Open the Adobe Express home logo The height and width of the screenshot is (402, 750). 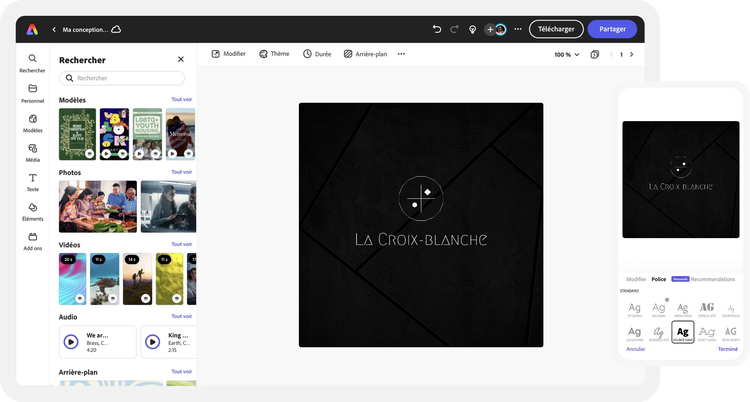click(32, 30)
